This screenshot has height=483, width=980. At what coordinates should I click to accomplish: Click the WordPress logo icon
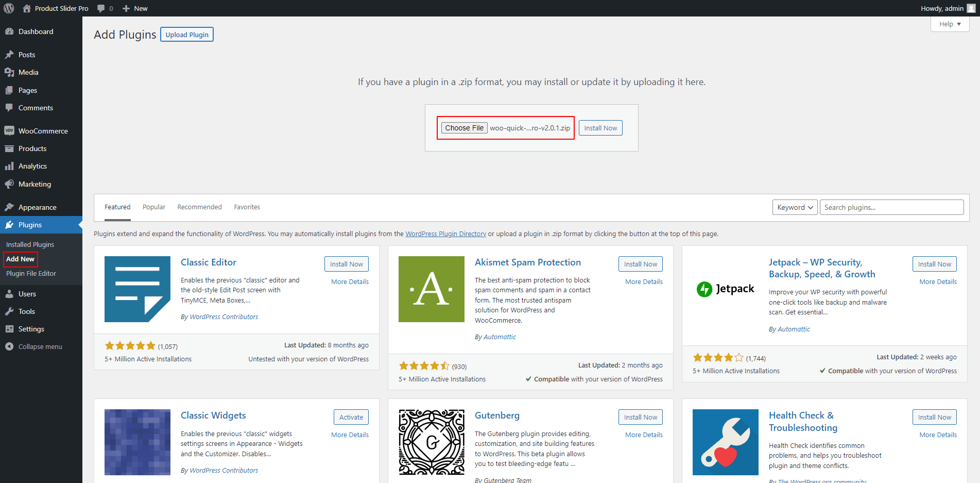click(9, 8)
